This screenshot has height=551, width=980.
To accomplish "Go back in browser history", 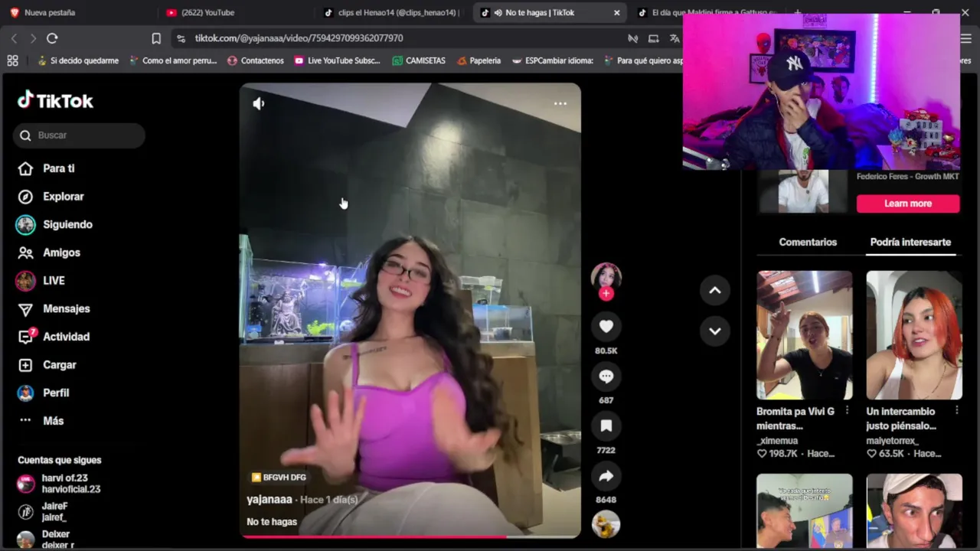I will [14, 38].
